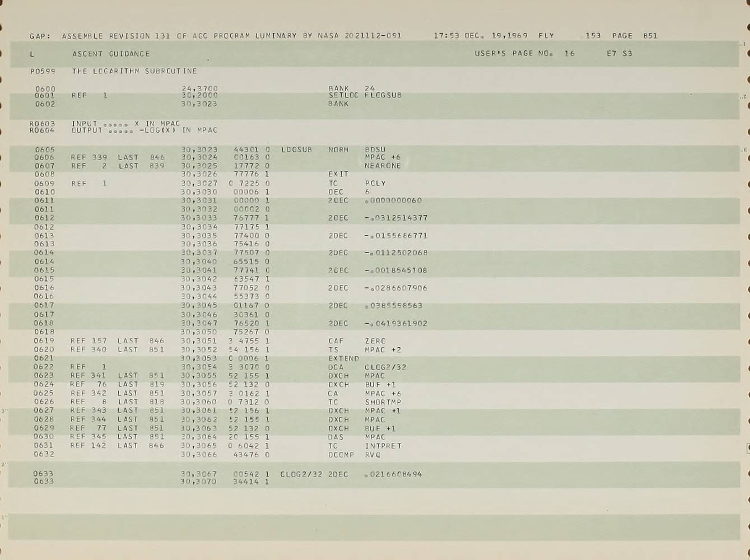Select constant '-.0312514377'
This screenshot has width=750, height=560.
coord(396,218)
